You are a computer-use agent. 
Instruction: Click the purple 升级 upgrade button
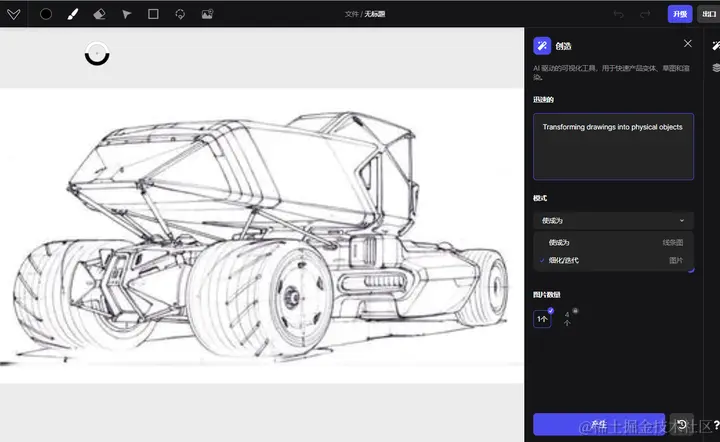point(680,14)
